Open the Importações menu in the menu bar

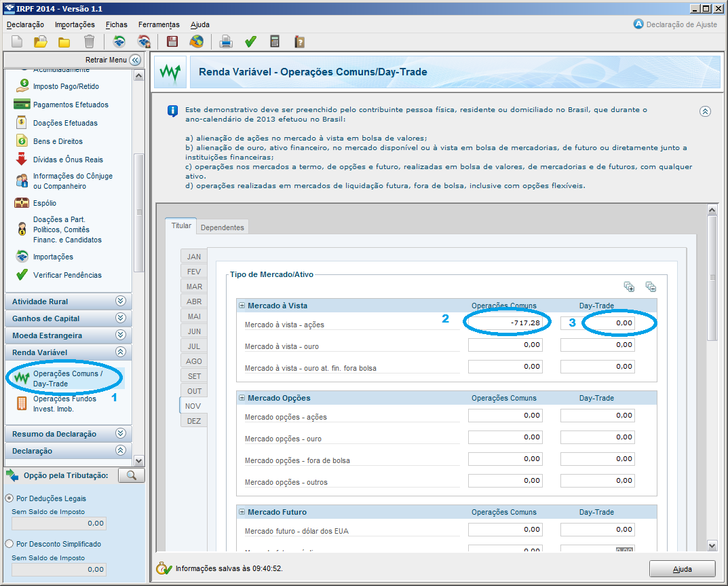75,24
